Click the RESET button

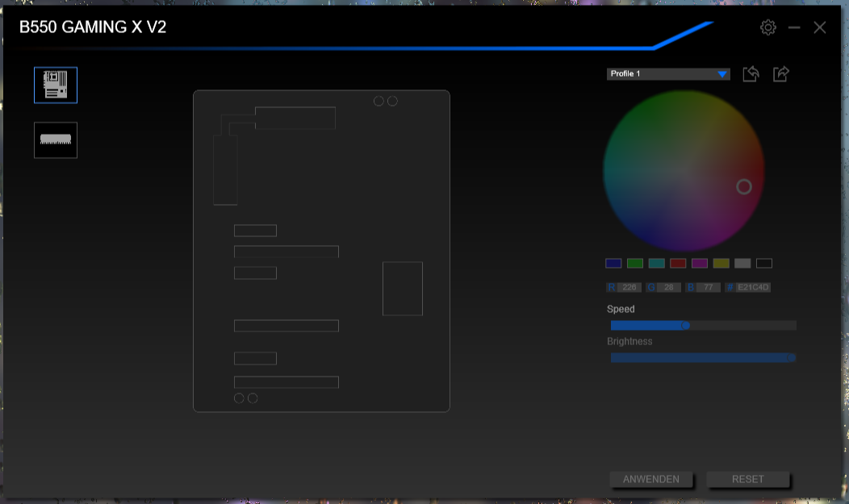click(x=748, y=479)
